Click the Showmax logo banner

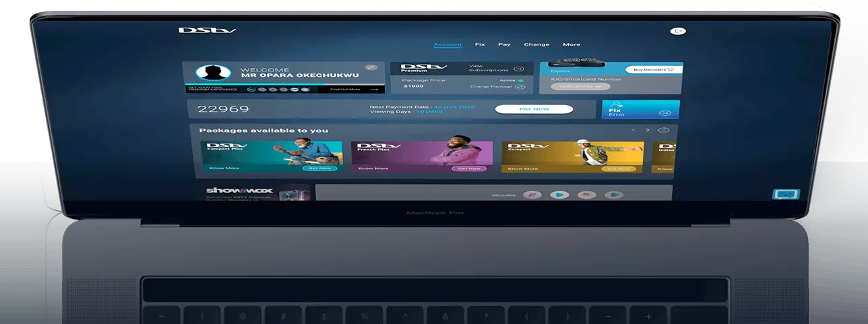[239, 191]
